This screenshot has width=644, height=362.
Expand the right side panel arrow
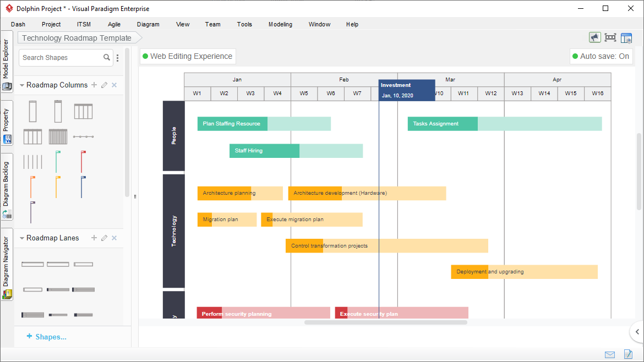coord(637,332)
